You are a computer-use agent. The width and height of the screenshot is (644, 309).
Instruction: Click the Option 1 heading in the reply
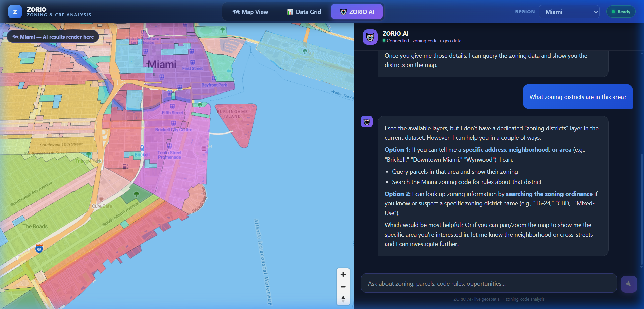pyautogui.click(x=397, y=149)
